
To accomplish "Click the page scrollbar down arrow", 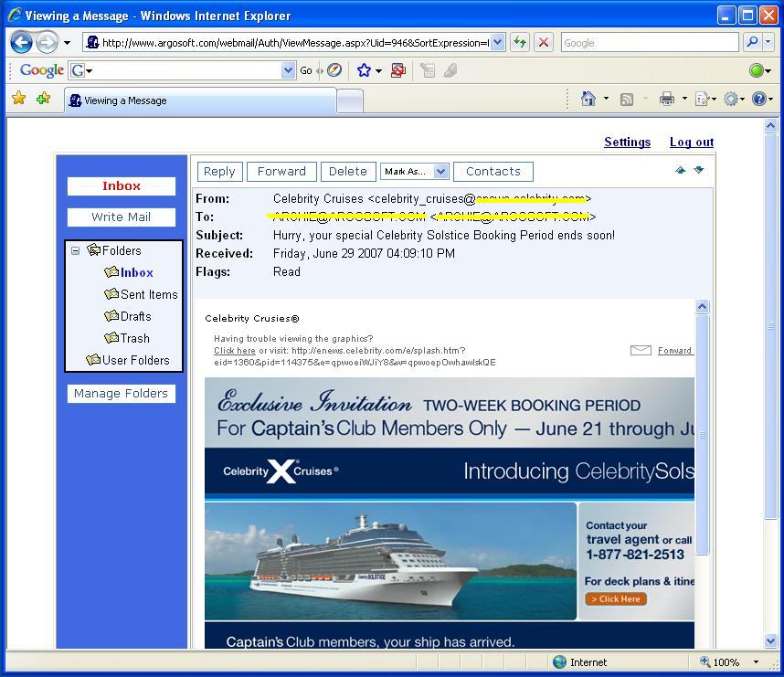I will click(x=770, y=640).
